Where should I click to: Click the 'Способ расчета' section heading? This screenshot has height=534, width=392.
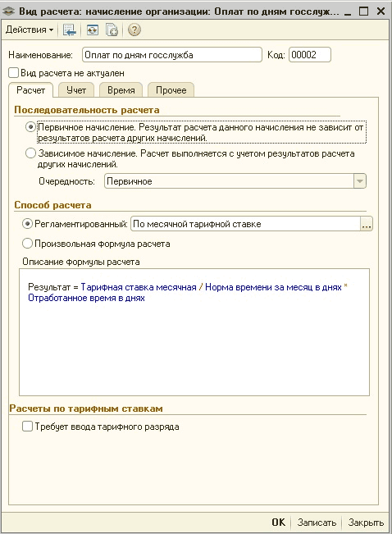point(52,205)
